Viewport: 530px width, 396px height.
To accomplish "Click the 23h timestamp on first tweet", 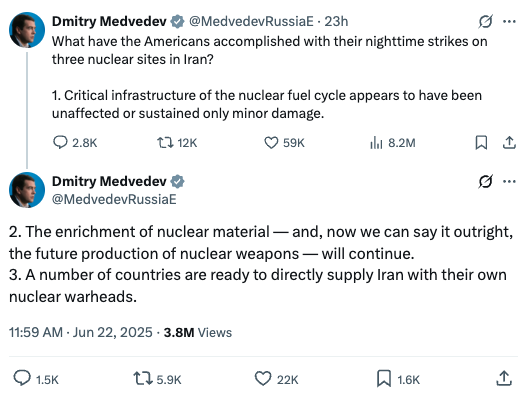I will (x=336, y=21).
